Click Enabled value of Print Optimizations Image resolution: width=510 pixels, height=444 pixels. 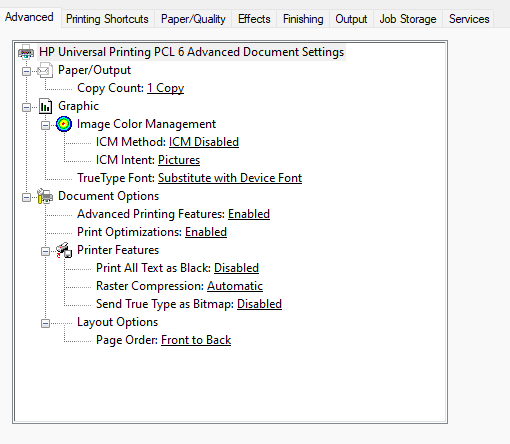coord(206,232)
